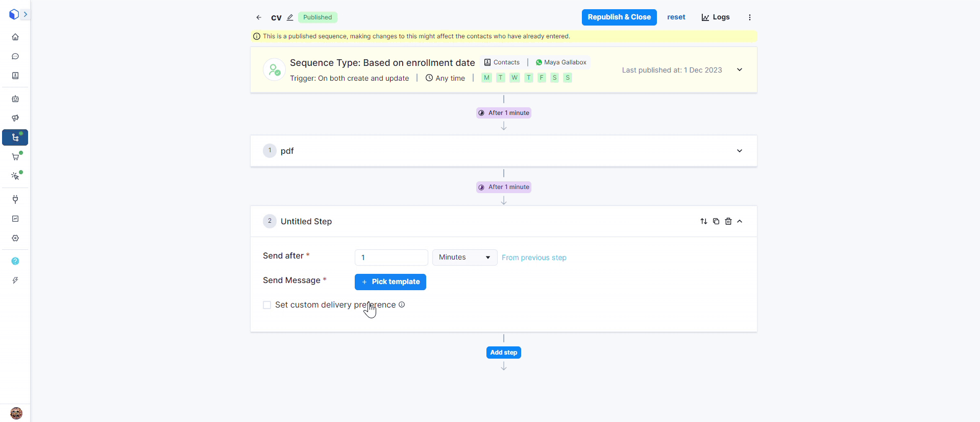This screenshot has width=980, height=422.
Task: Click Republish & Close button
Action: click(619, 17)
